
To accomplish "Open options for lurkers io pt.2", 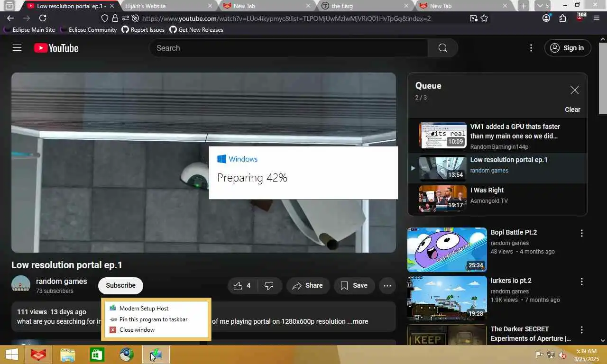I will click(582, 282).
